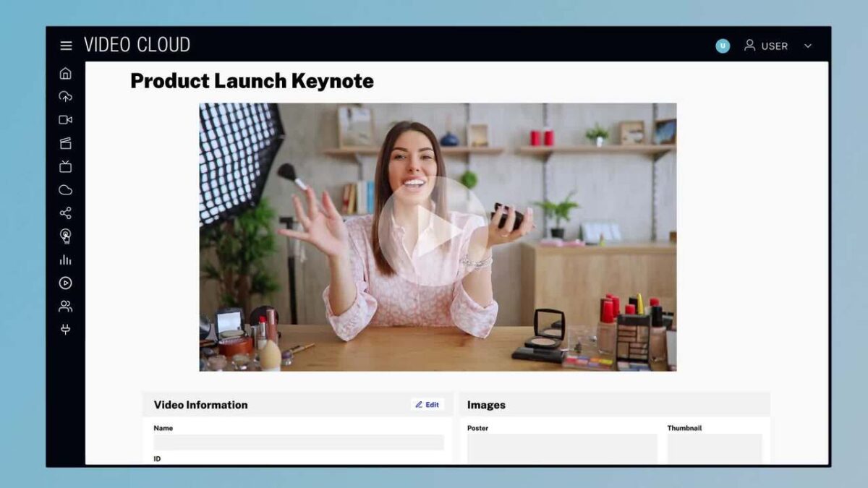Open the TV live icon in sidebar

pyautogui.click(x=66, y=166)
